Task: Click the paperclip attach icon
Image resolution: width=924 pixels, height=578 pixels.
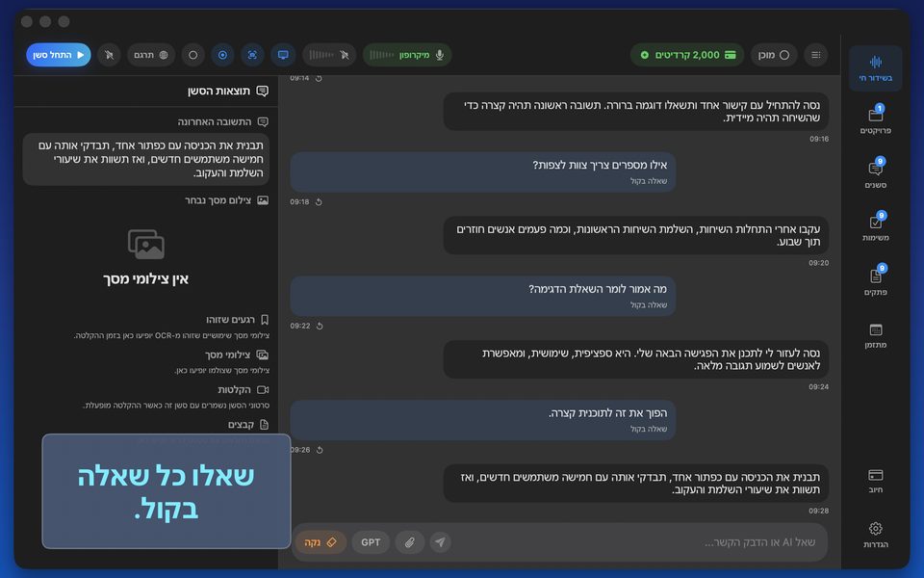Action: (410, 542)
